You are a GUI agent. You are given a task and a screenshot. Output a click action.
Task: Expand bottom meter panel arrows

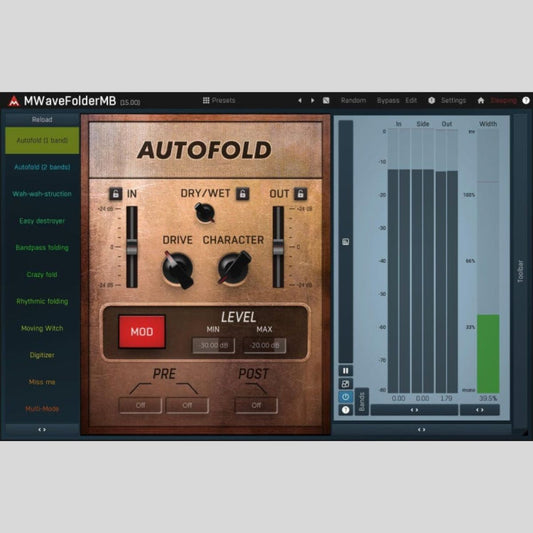[x=422, y=430]
